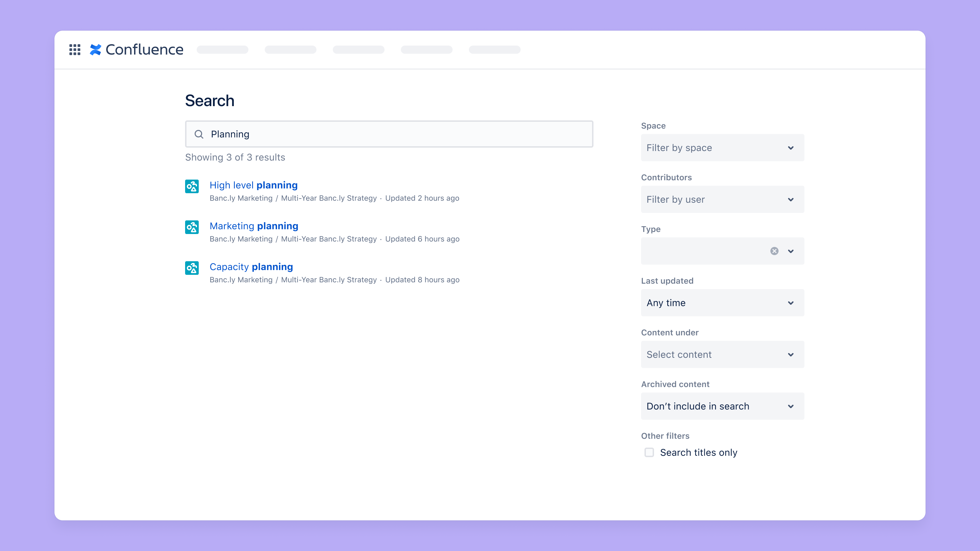Open the Any time last updated dropdown

coord(722,303)
